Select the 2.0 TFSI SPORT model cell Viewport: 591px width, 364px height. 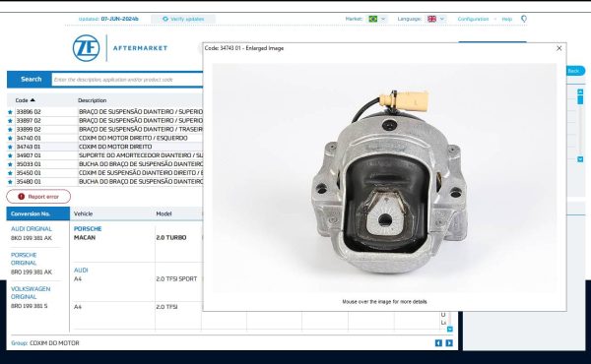(x=176, y=279)
